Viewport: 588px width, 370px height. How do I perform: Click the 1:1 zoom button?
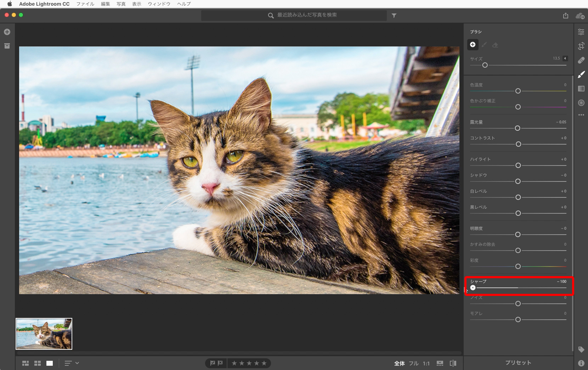click(426, 363)
